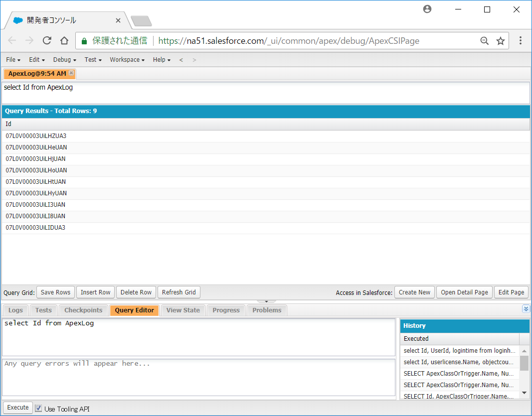Select row 07L0V00003UiLHoUAN
Screen dimensions: 532x416
[x=266, y=170]
